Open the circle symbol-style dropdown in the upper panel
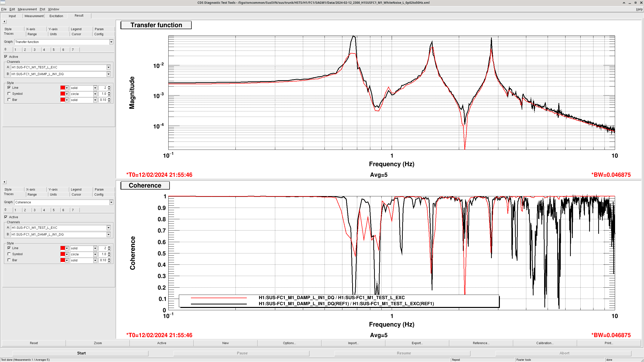This screenshot has height=362, width=644. [95, 94]
